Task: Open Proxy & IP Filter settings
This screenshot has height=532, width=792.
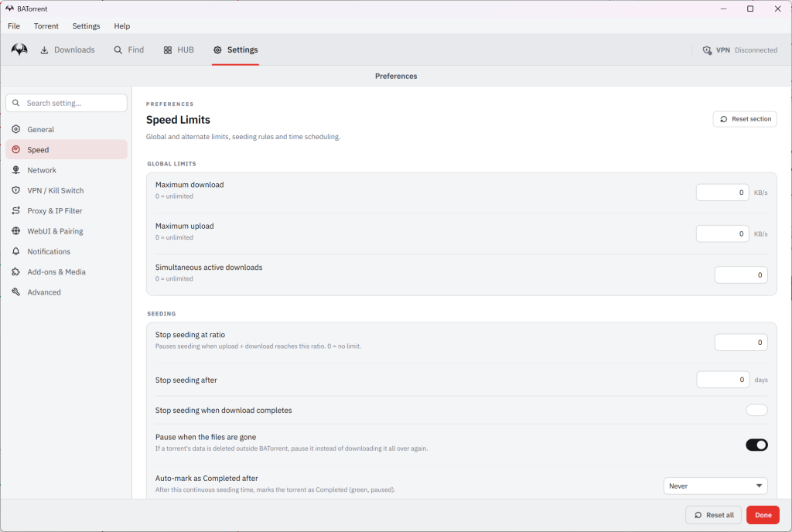Action: click(67, 210)
